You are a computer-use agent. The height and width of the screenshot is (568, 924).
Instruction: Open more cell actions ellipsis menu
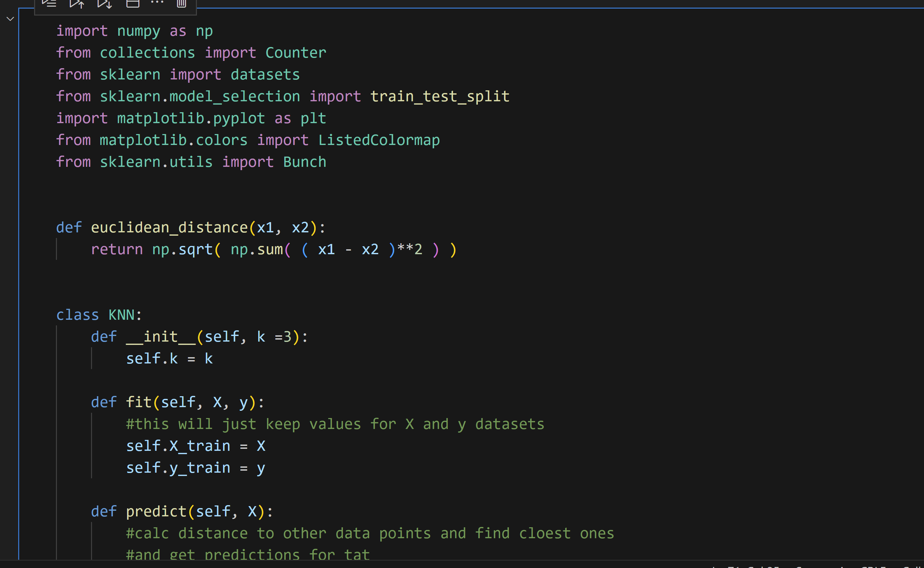[x=157, y=3]
